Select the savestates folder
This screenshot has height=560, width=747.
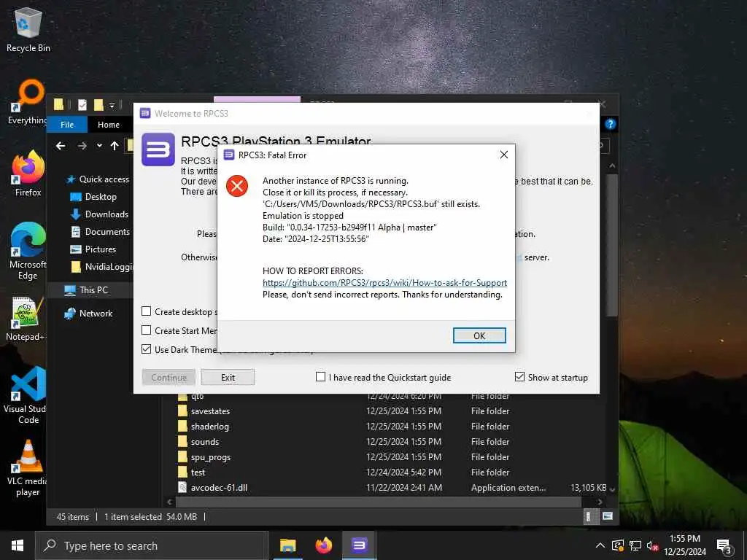(x=210, y=411)
